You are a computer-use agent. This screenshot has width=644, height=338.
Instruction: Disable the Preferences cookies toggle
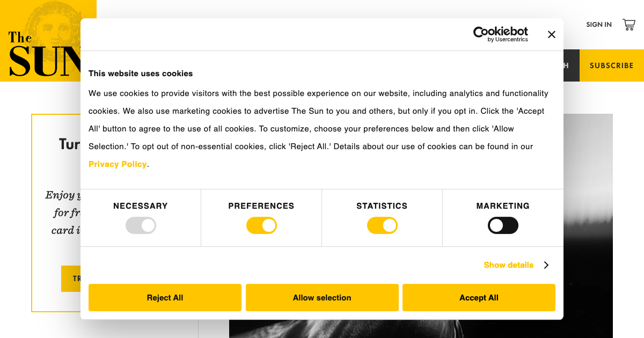[x=261, y=225]
